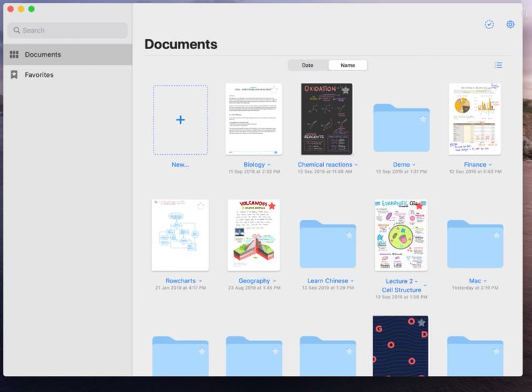Open the settings gear icon
532x392 pixels.
[511, 25]
